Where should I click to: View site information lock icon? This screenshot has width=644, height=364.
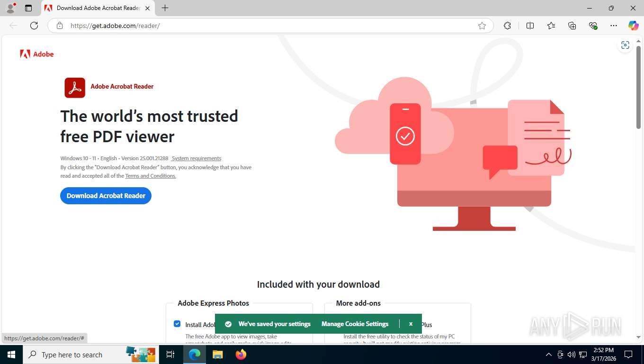click(60, 26)
